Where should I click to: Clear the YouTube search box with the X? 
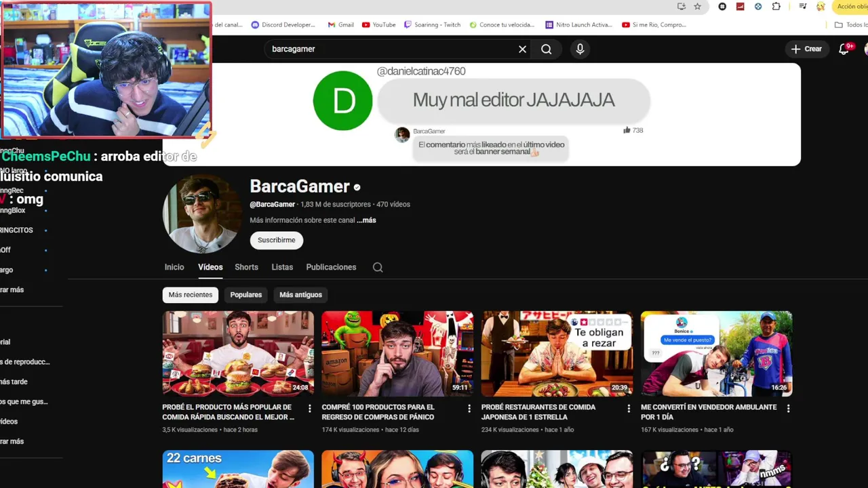522,49
